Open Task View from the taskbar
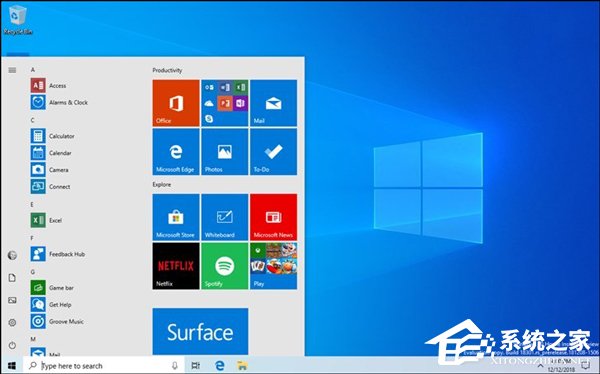 (x=196, y=366)
